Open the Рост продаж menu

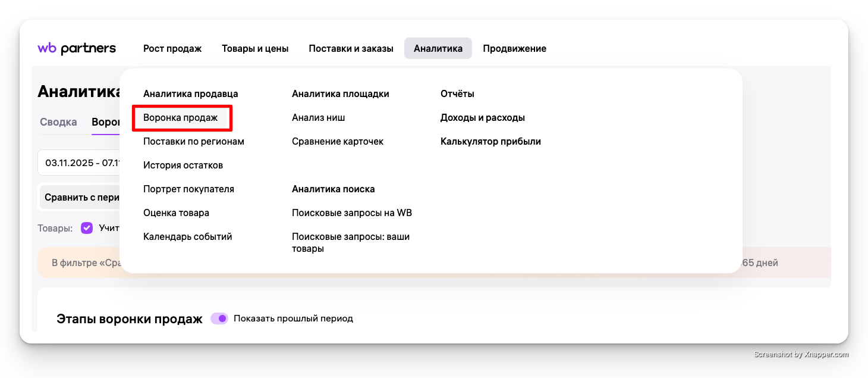(172, 49)
